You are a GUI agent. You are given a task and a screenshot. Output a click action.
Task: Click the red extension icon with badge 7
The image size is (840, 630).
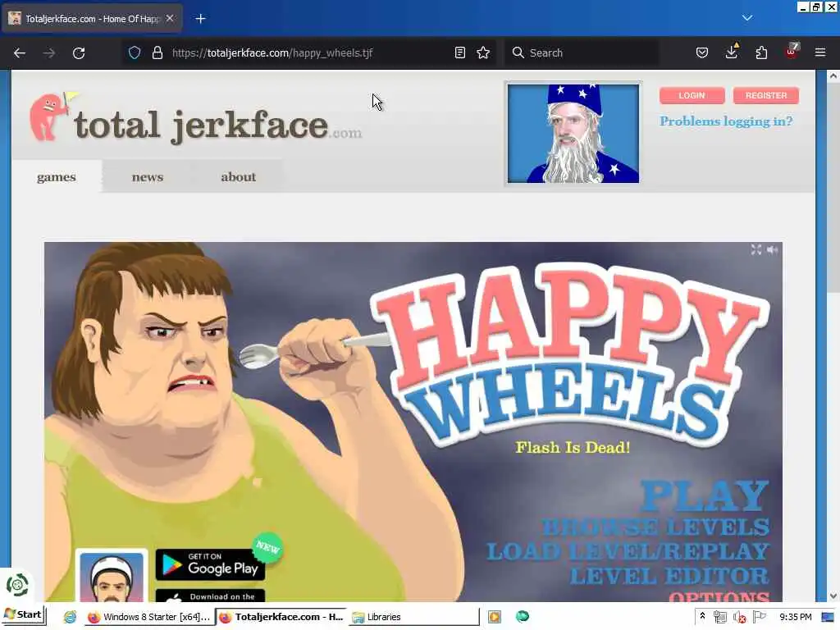[792, 52]
